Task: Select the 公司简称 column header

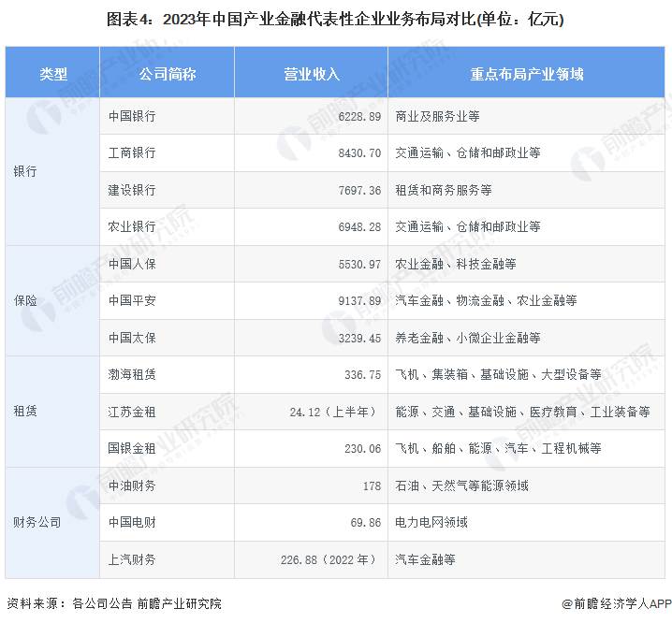Action: tap(168, 73)
